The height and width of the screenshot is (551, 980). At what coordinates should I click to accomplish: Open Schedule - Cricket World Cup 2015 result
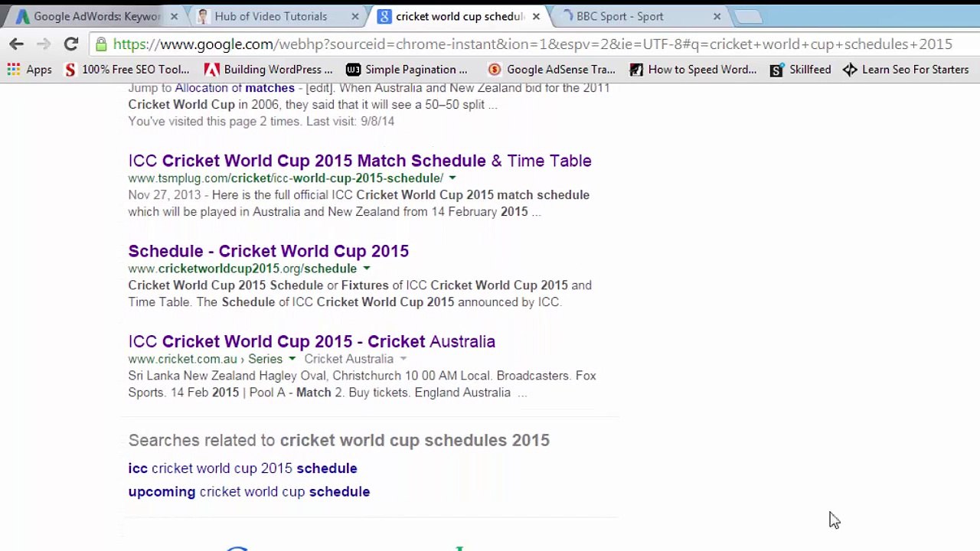click(269, 251)
